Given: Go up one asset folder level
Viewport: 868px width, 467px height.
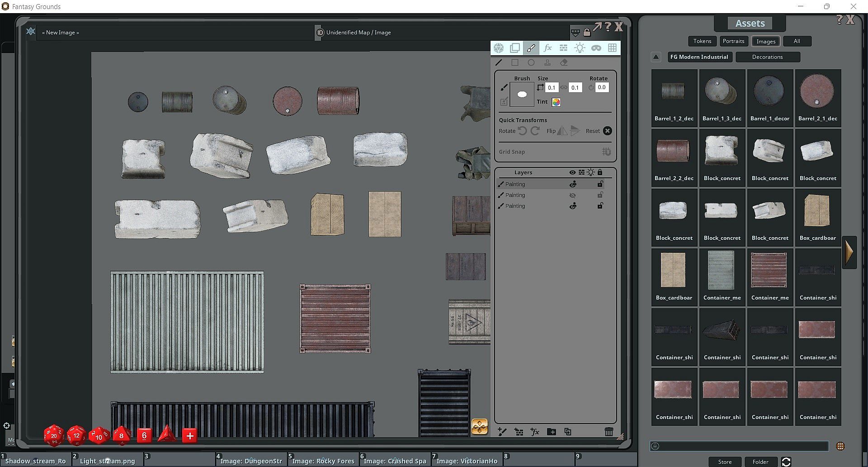Looking at the screenshot, I should (x=656, y=57).
